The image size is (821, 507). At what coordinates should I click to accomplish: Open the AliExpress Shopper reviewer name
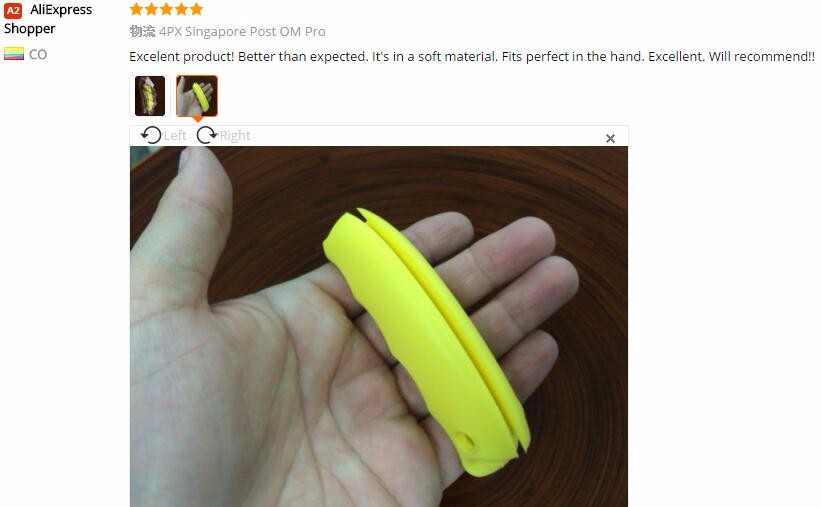48,19
